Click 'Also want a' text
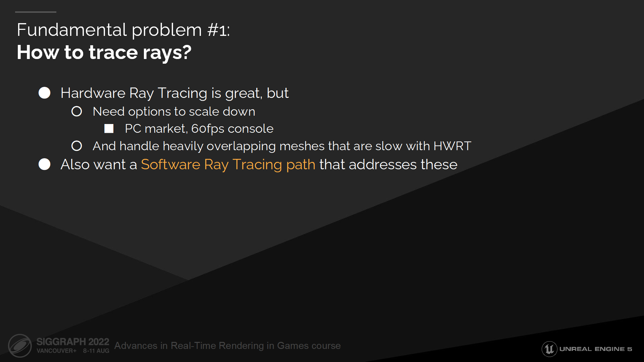The width and height of the screenshot is (644, 362). pos(99,165)
